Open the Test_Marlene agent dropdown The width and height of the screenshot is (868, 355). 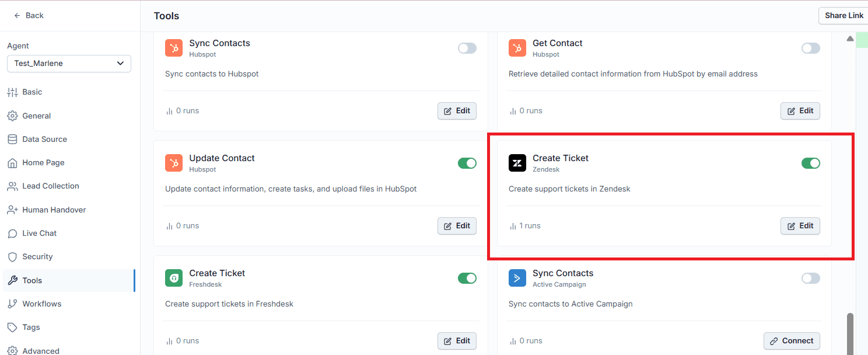(x=69, y=63)
